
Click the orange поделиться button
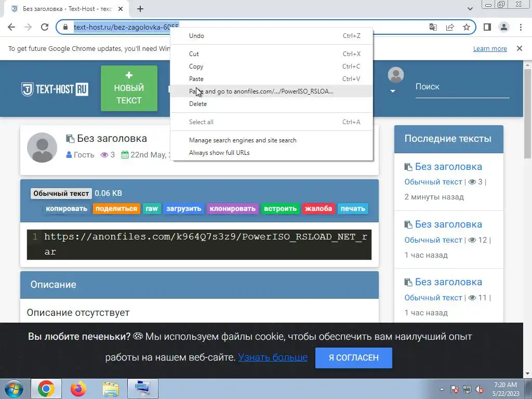116,209
